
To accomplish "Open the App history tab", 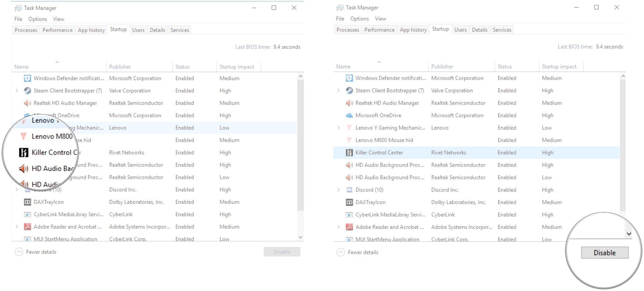I will 413,29.
